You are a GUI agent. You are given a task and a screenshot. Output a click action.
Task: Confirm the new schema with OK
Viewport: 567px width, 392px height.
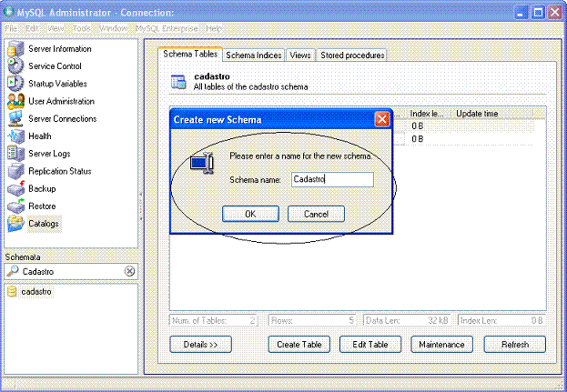click(250, 214)
